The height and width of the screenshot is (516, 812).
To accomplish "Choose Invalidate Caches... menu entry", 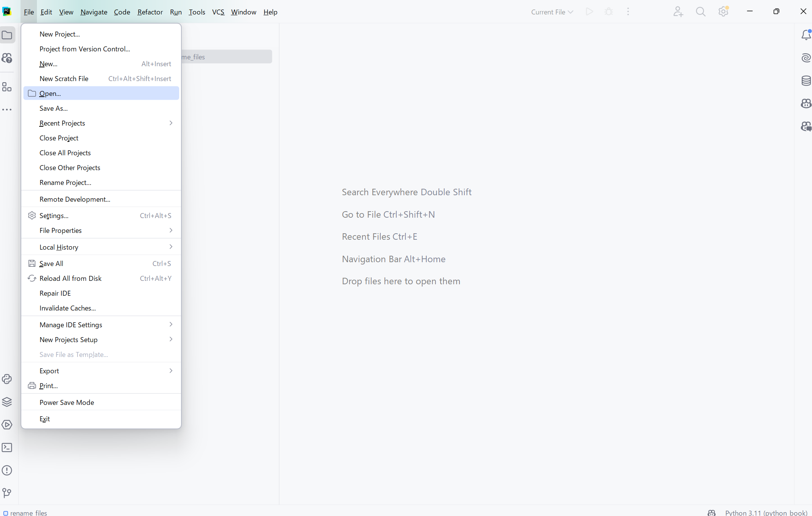I will (x=68, y=308).
